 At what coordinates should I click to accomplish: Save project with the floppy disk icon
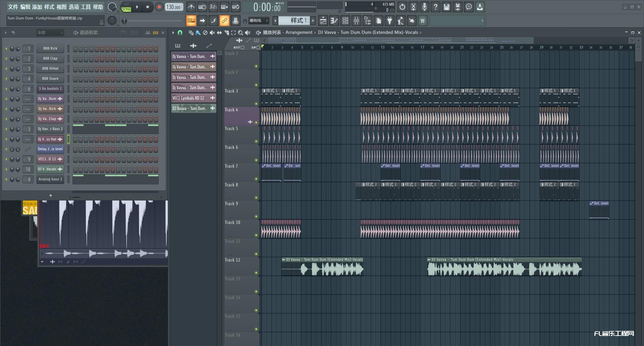pos(447,7)
